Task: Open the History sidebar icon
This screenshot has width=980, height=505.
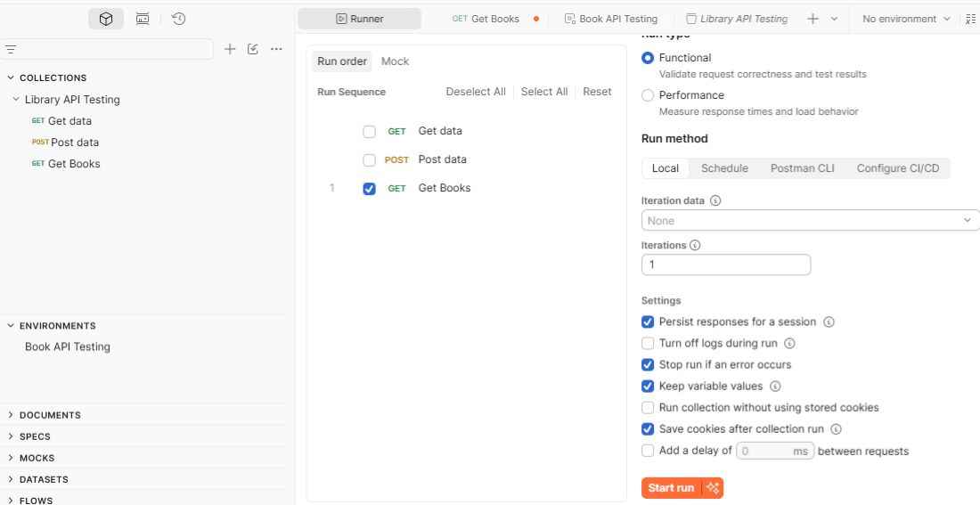Action: (x=179, y=19)
